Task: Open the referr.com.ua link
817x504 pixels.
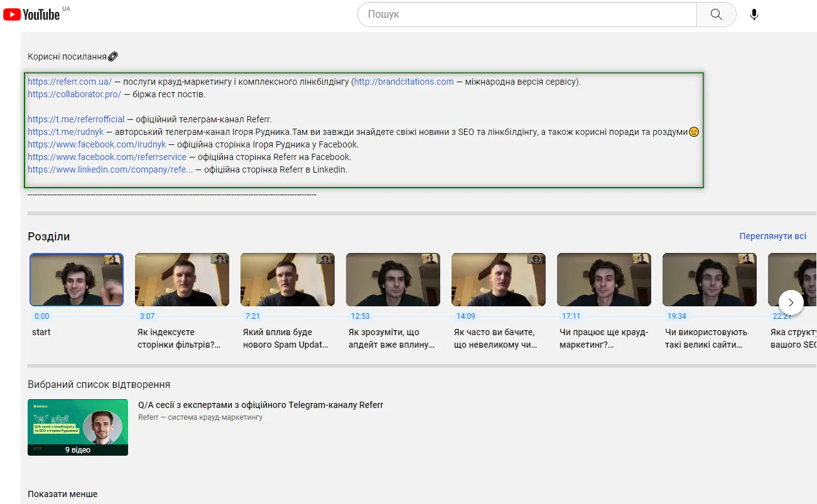Action: coord(70,82)
